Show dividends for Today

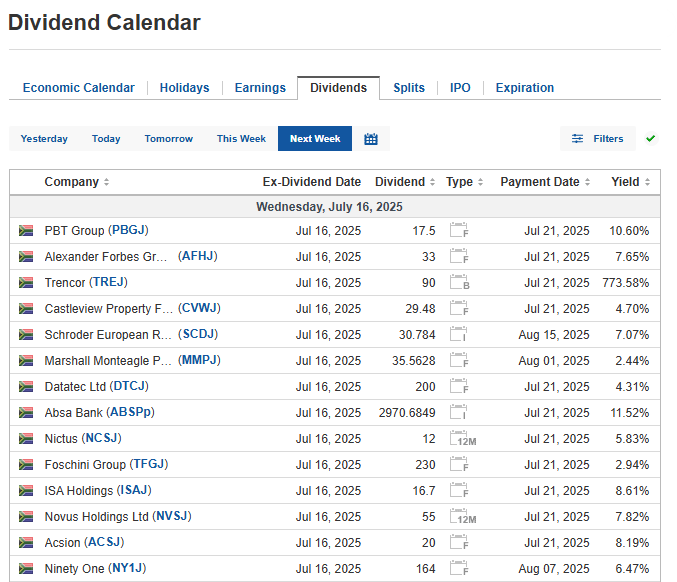click(106, 139)
